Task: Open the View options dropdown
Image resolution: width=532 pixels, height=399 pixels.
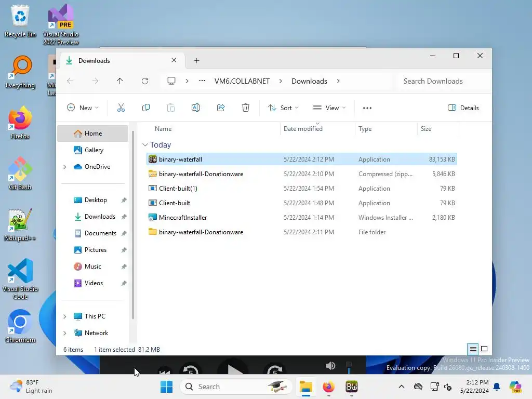Action: pos(329,108)
